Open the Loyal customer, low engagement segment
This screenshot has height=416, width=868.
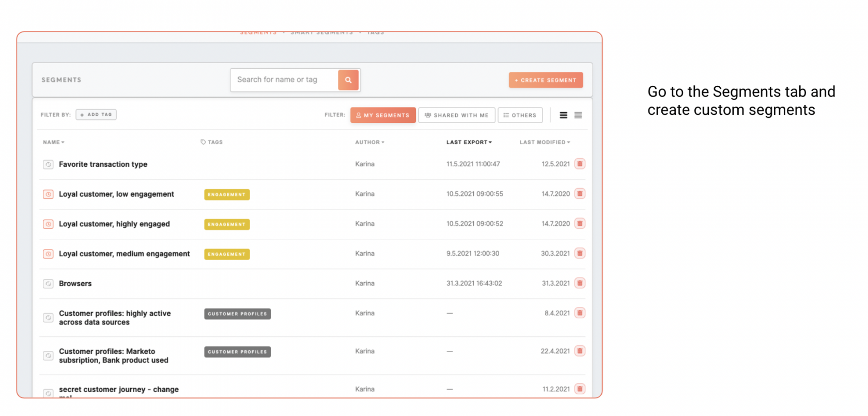pos(116,194)
